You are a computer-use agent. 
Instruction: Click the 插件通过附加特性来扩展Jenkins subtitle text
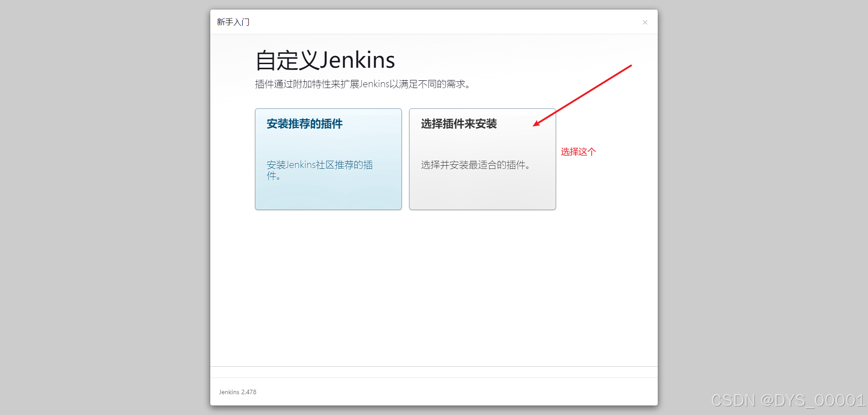[x=363, y=84]
